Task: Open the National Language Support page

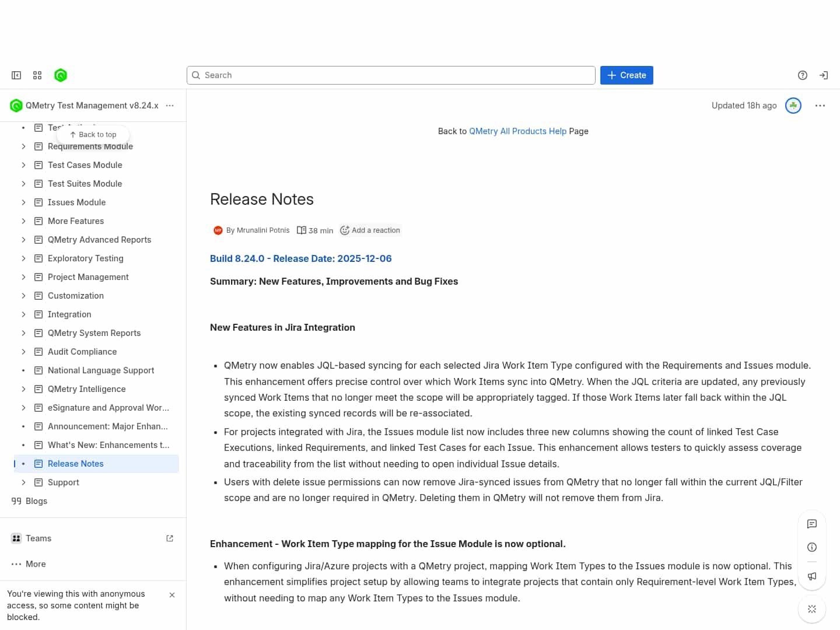Action: point(101,370)
